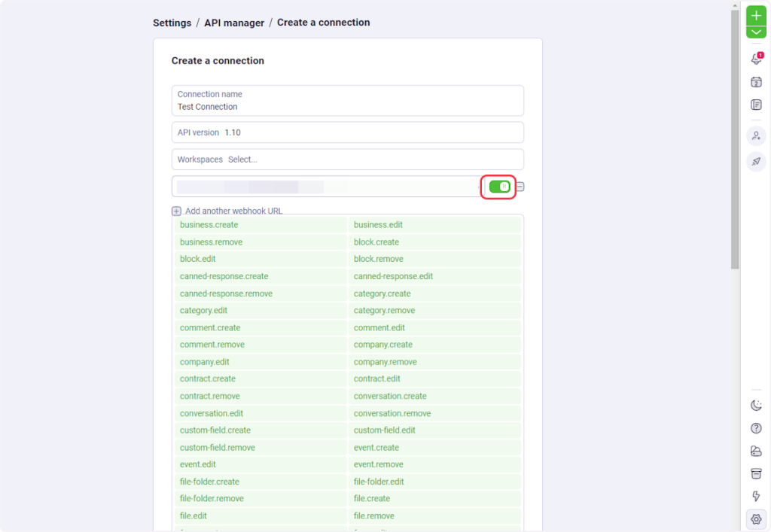Toggle the webhook URL green switch
This screenshot has height=532, width=771.
tap(499, 187)
